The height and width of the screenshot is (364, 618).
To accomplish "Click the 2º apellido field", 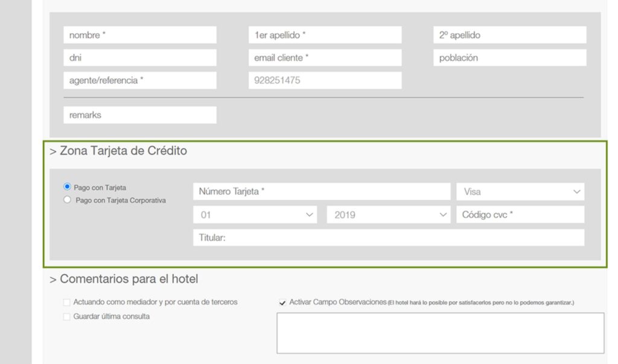I will point(509,35).
